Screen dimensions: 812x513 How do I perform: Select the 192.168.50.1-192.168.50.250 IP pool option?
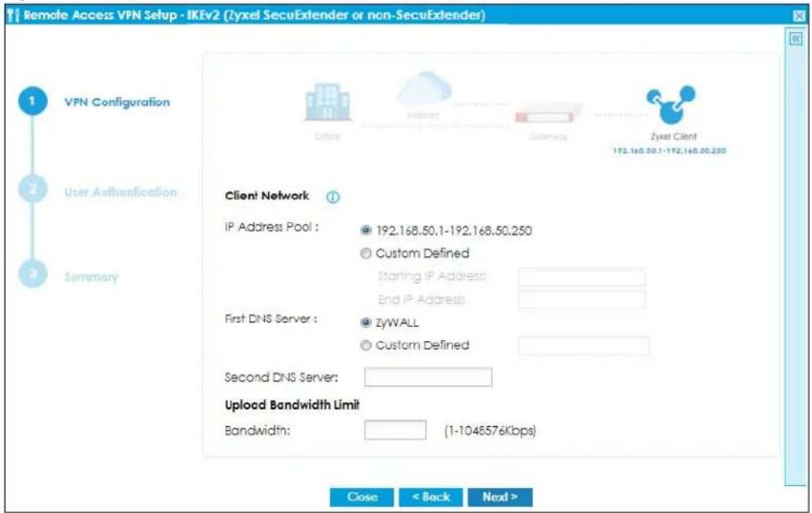click(366, 231)
